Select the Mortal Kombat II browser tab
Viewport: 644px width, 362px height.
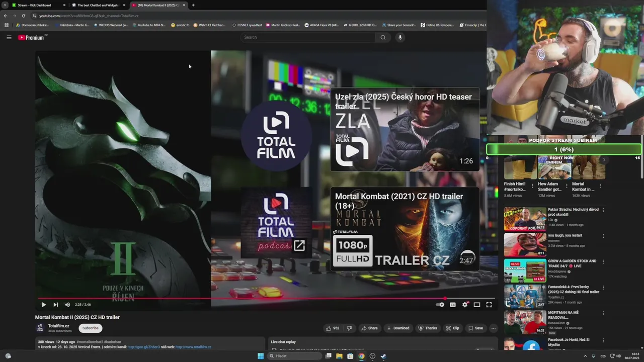[x=158, y=5]
